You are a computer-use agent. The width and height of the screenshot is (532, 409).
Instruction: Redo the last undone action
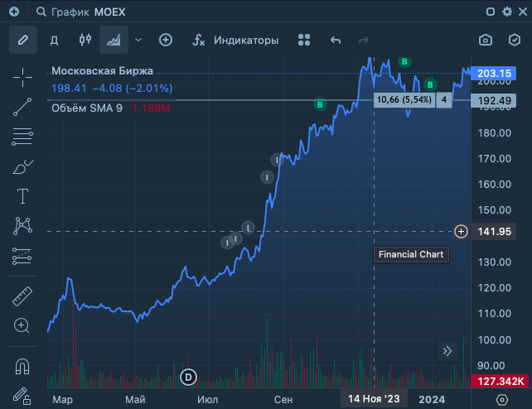(364, 41)
